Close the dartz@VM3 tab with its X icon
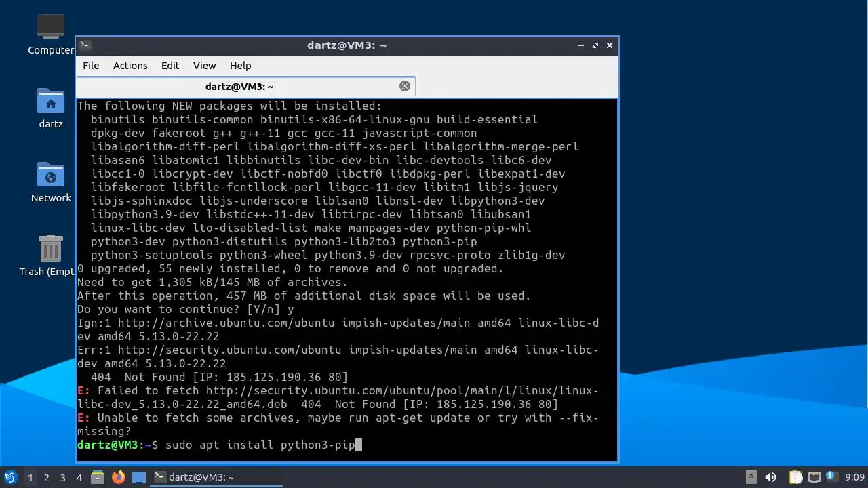The height and width of the screenshot is (488, 868). [405, 86]
